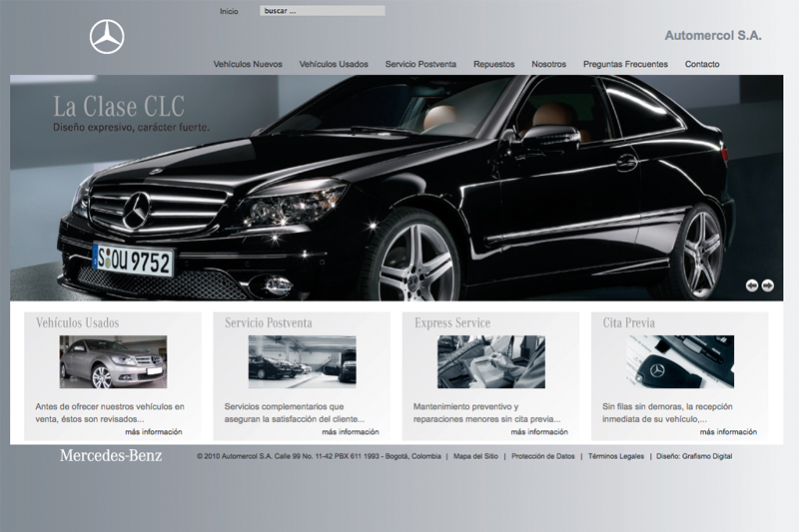The width and height of the screenshot is (799, 532).
Task: Click 'Servicios complementarios que' description text
Action: tap(295, 413)
